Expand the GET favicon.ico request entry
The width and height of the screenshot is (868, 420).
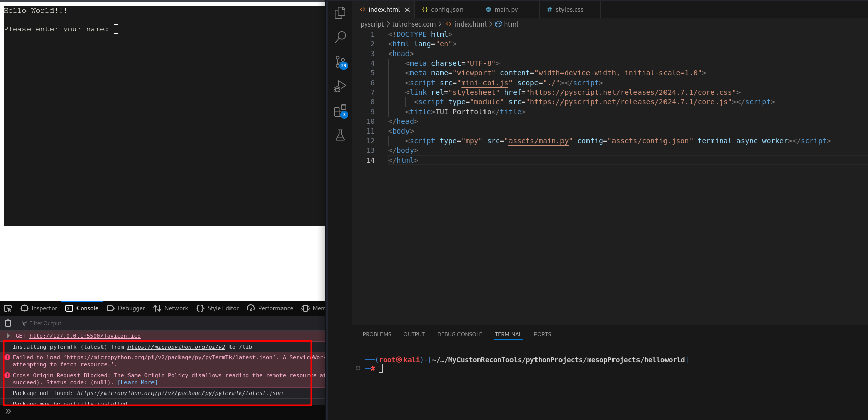point(8,336)
